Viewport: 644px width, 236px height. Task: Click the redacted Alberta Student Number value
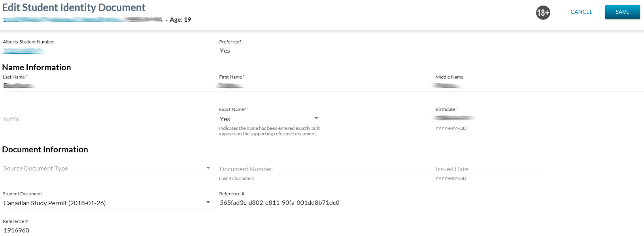click(x=23, y=51)
